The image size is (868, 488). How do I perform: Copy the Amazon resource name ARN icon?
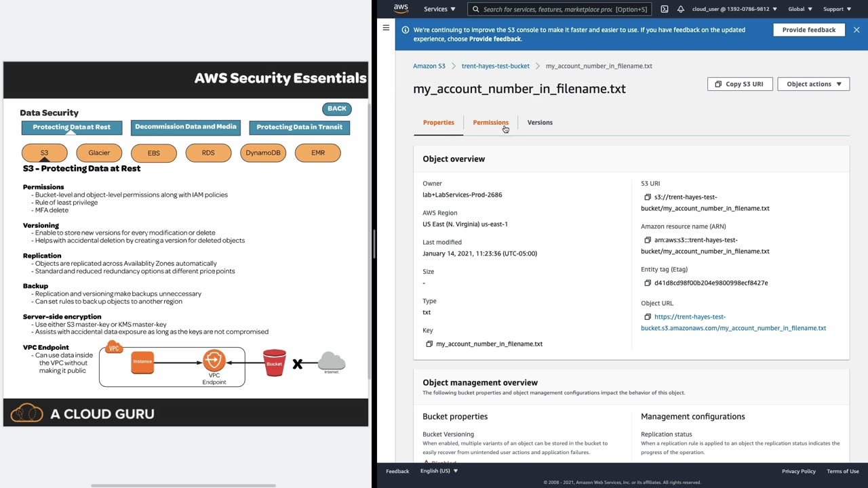pyautogui.click(x=648, y=240)
